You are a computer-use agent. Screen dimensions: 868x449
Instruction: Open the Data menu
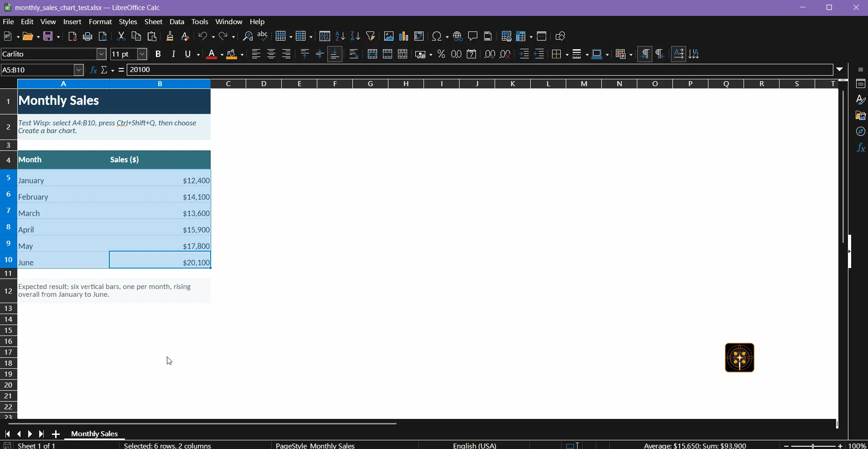click(x=177, y=22)
